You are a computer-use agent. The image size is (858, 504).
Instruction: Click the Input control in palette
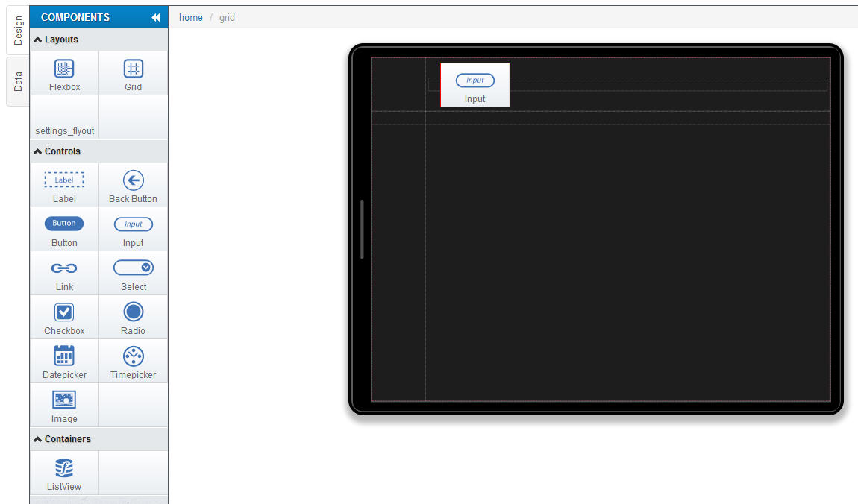pyautogui.click(x=133, y=230)
